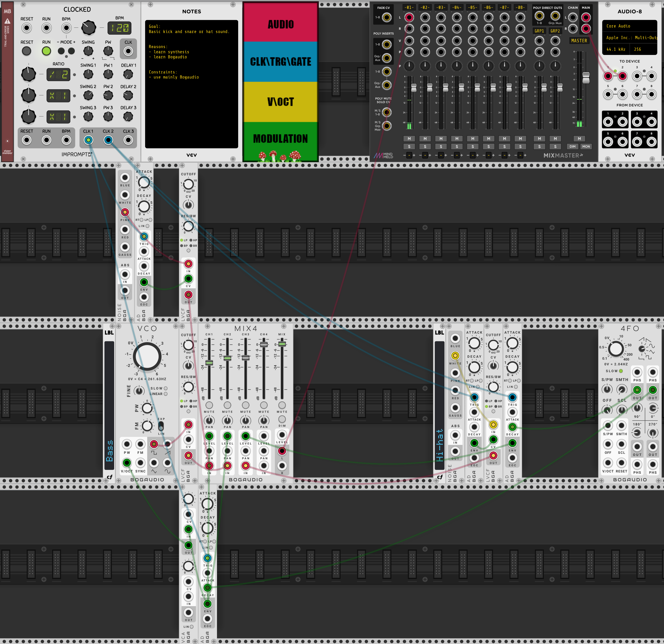Screen dimensions: 664x644
Task: Click TO DEVICE jack 3 on Audio-8
Action: coord(637,76)
